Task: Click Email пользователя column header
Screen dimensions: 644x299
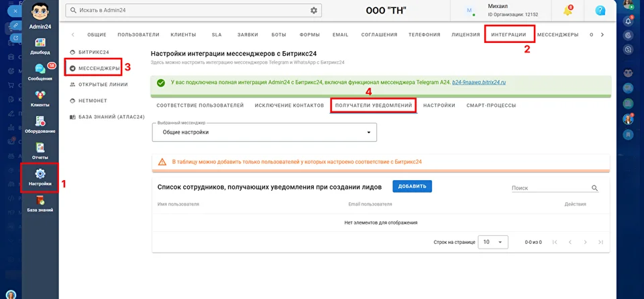Action: [370, 204]
